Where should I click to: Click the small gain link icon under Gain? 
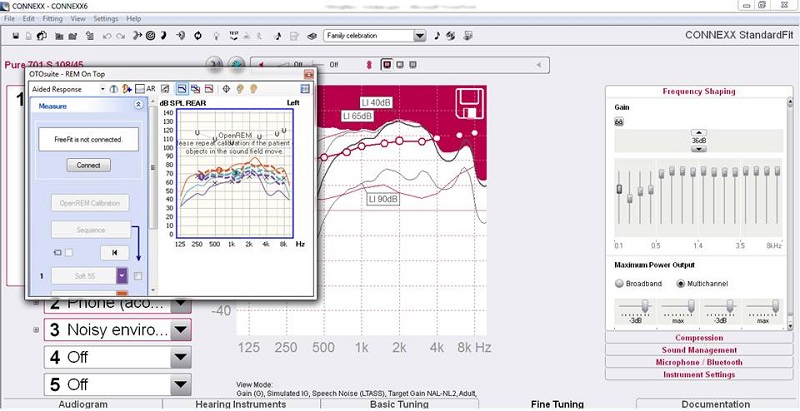tap(619, 122)
